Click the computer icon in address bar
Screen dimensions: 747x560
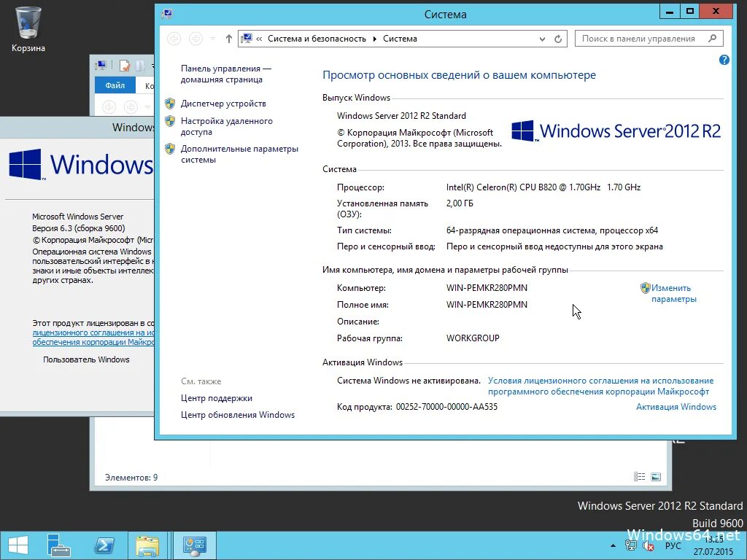(x=247, y=39)
